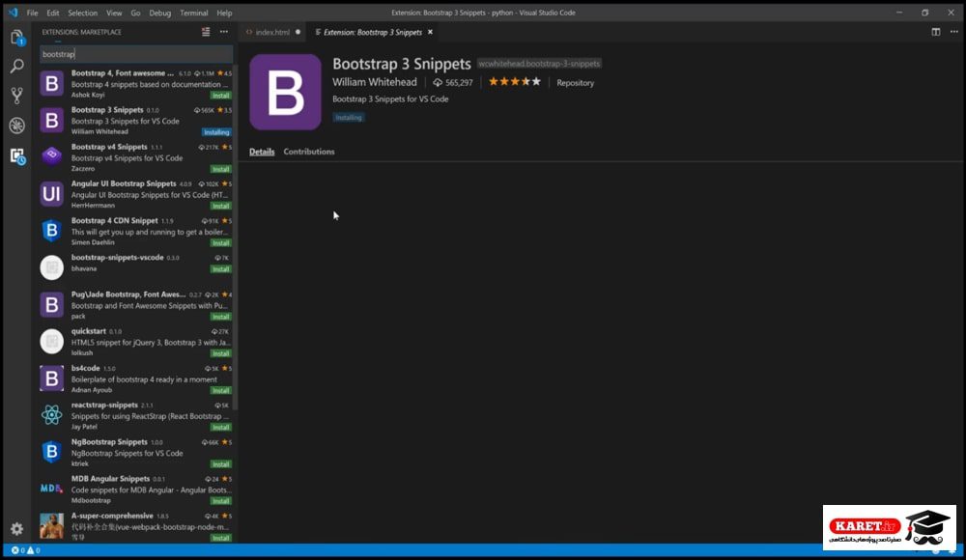Viewport: 966px width, 560px height.
Task: Switch to the Contributions tab
Action: (309, 152)
